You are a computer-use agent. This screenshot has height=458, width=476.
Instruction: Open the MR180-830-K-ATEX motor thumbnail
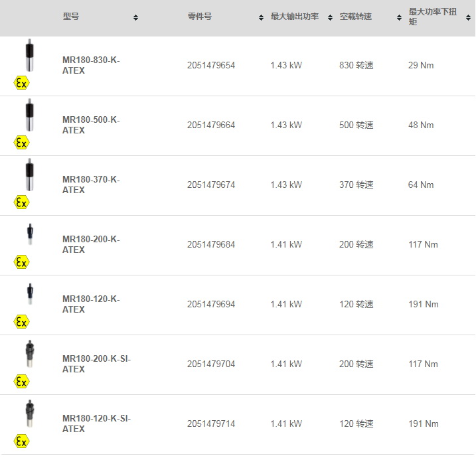[x=29, y=55]
